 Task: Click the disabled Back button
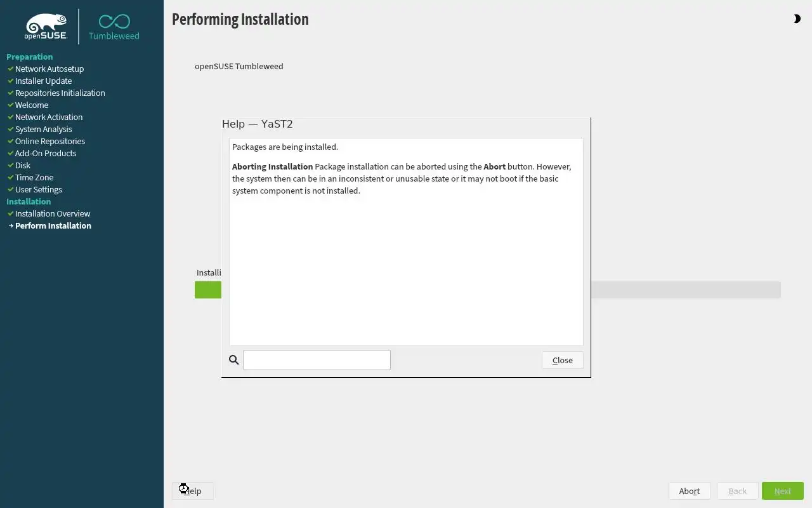point(737,491)
